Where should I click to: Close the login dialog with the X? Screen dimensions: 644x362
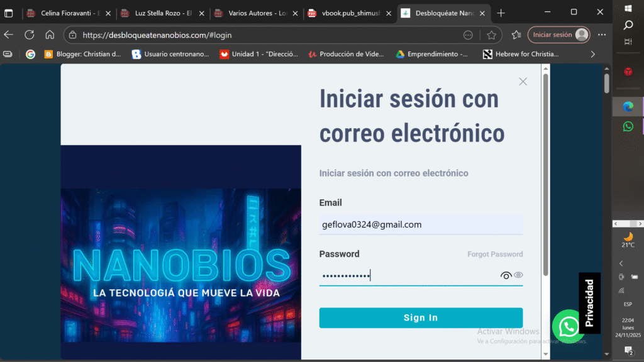point(523,82)
